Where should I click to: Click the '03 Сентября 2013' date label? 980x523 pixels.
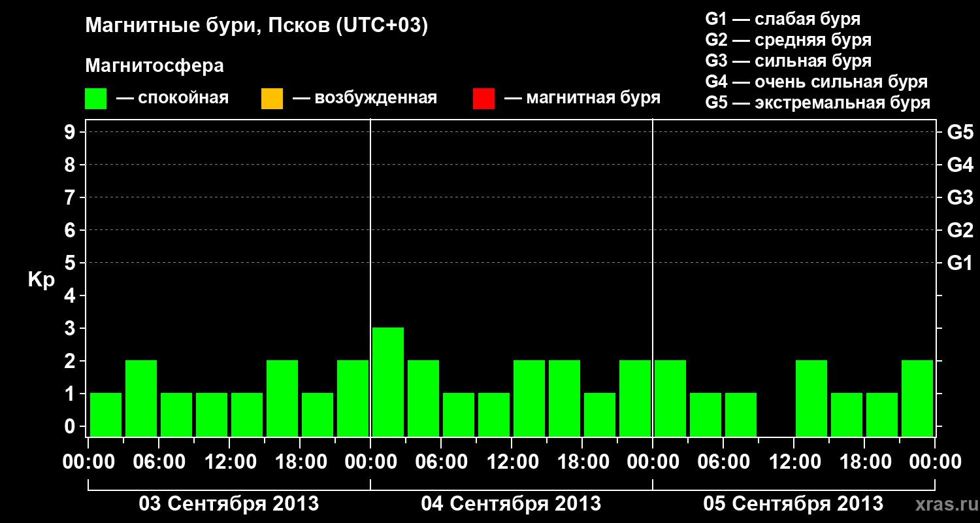coord(229,503)
